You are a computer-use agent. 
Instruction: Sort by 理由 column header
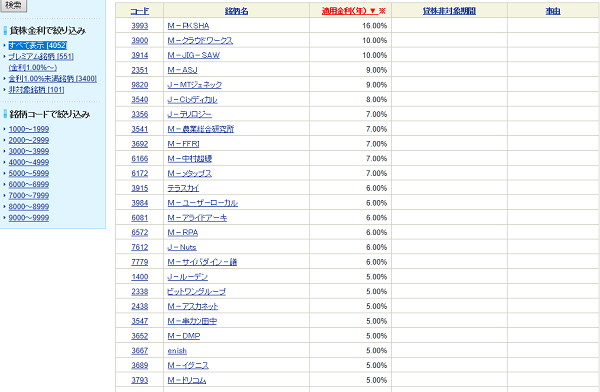pos(553,11)
